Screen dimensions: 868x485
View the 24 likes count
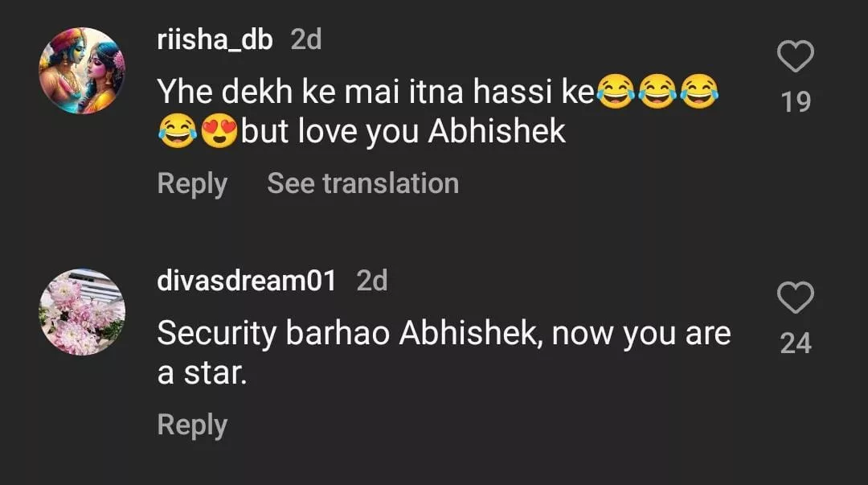pos(796,343)
